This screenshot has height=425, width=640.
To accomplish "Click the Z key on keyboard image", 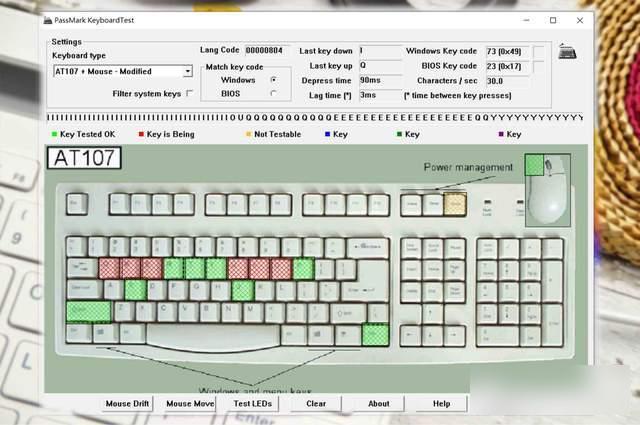I will pyautogui.click(x=124, y=312).
